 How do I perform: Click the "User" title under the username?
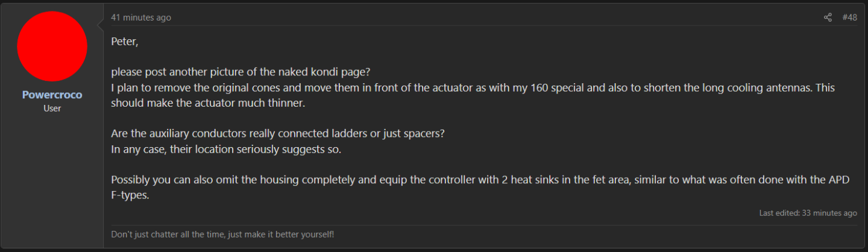[x=52, y=109]
